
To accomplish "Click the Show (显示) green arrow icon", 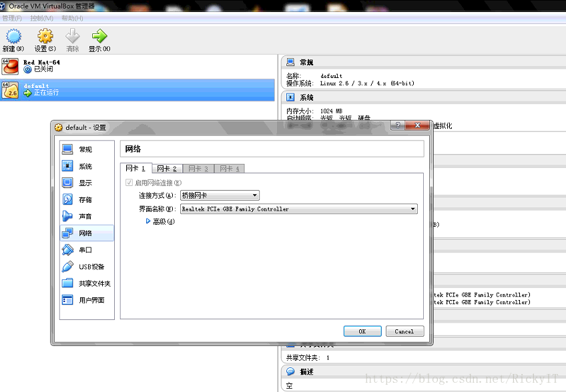I will tap(99, 36).
